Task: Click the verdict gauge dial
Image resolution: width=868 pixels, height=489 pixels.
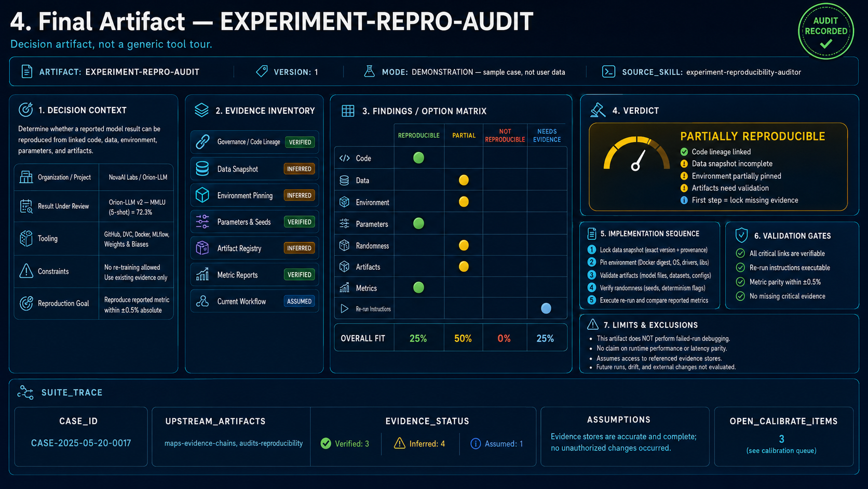Action: pyautogui.click(x=636, y=154)
